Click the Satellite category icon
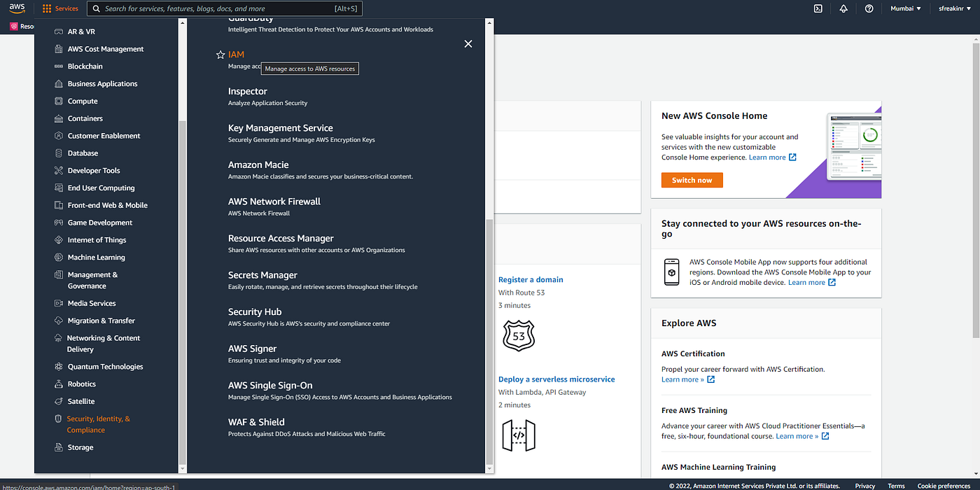The image size is (980, 490). click(x=59, y=401)
